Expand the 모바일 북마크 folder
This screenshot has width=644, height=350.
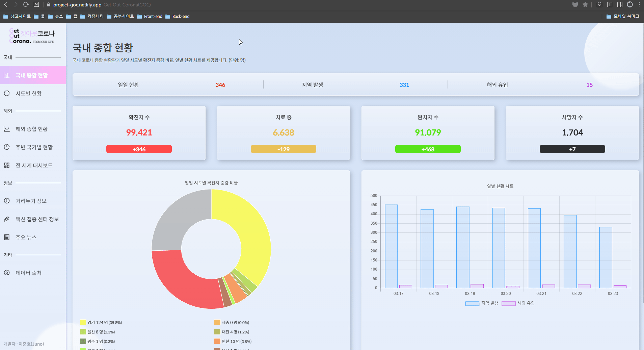click(623, 16)
